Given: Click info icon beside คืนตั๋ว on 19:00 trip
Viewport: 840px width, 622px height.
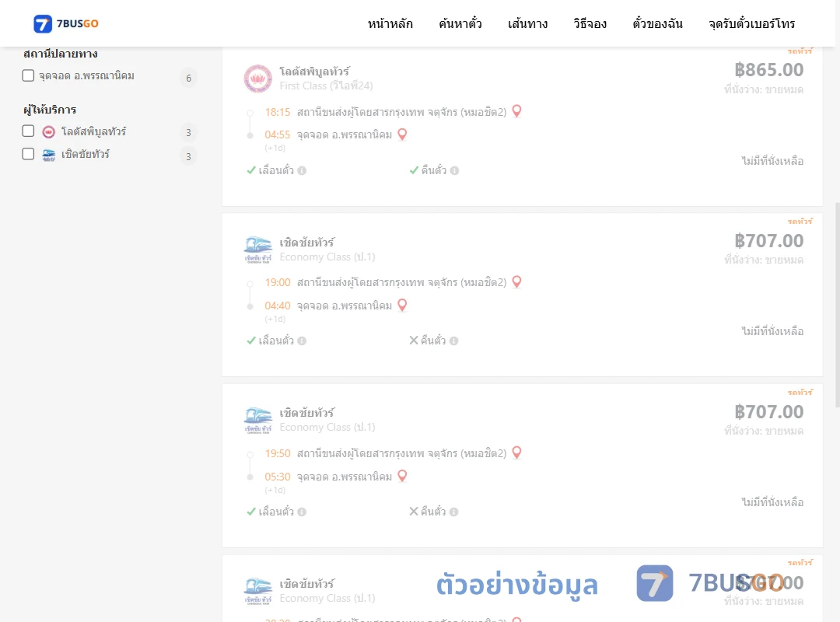Looking at the screenshot, I should 454,341.
